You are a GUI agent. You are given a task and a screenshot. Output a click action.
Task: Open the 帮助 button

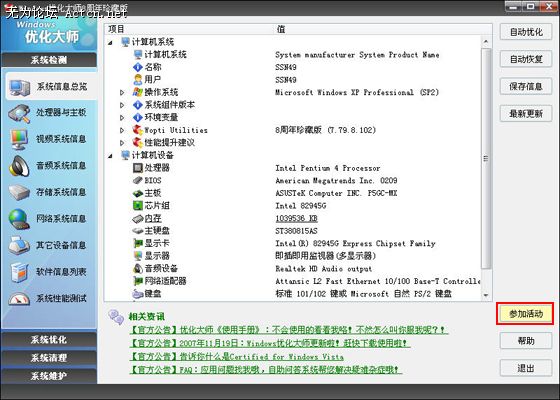[526, 341]
